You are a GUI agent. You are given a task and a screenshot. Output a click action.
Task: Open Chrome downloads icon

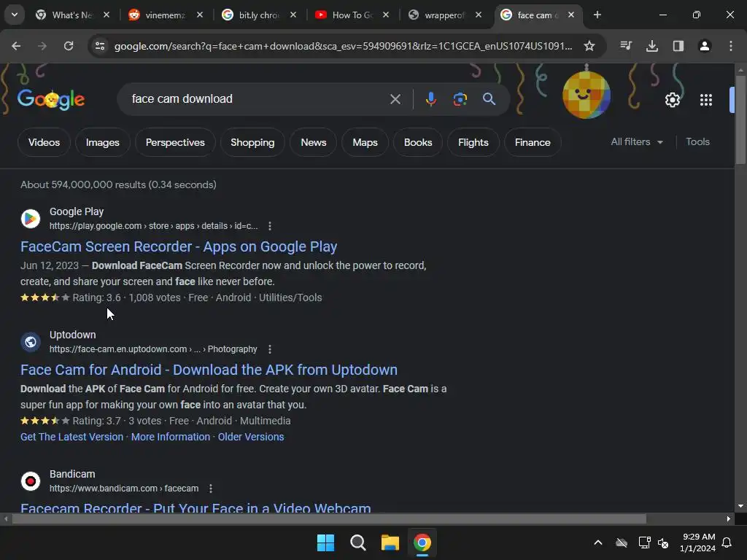652,46
